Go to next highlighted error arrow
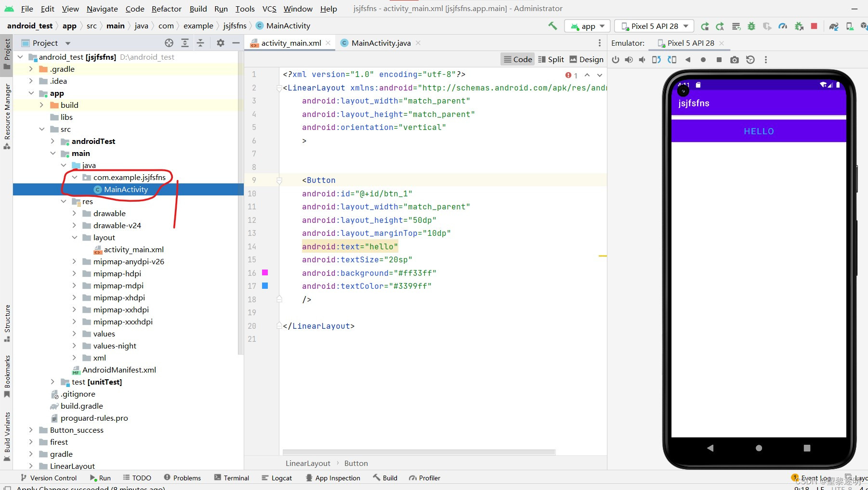Viewport: 868px width, 490px height. click(x=600, y=75)
